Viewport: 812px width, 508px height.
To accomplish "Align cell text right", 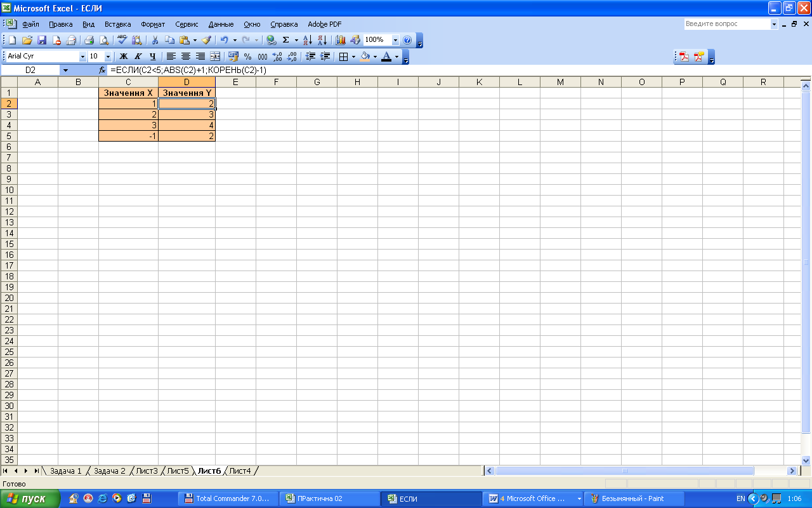I will [200, 57].
